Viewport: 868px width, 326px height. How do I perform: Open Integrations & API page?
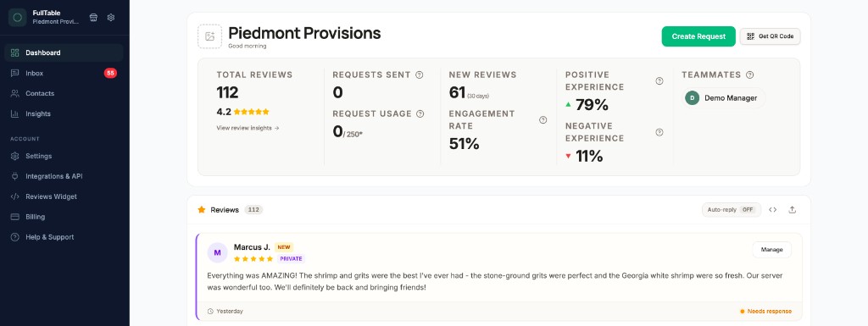[x=64, y=176]
